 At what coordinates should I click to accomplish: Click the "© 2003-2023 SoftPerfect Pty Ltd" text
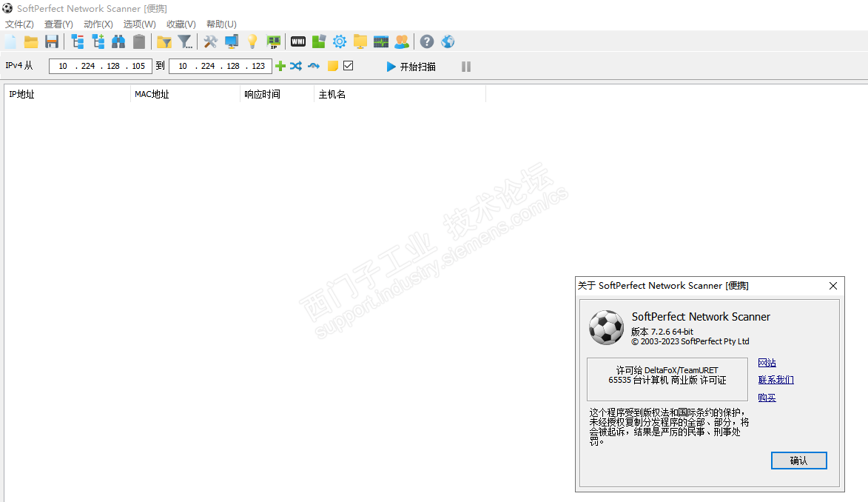(690, 341)
